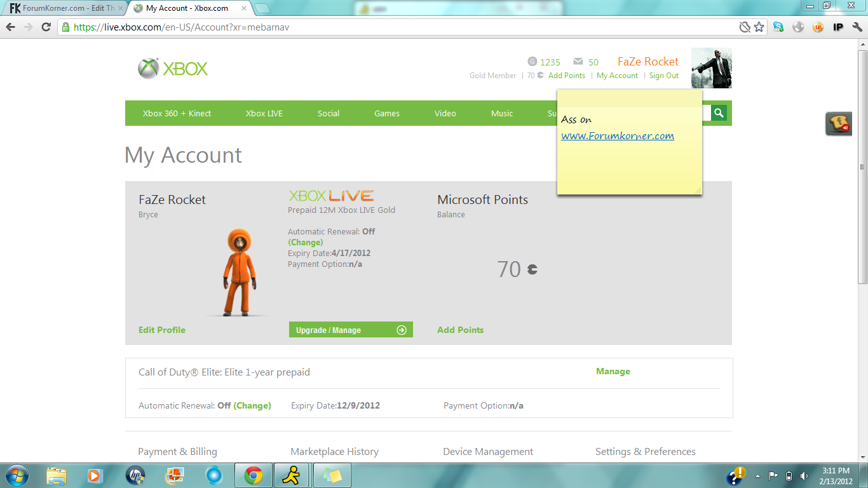
Task: Change Xbox LIVE Gold automatic renewal
Action: click(x=306, y=242)
